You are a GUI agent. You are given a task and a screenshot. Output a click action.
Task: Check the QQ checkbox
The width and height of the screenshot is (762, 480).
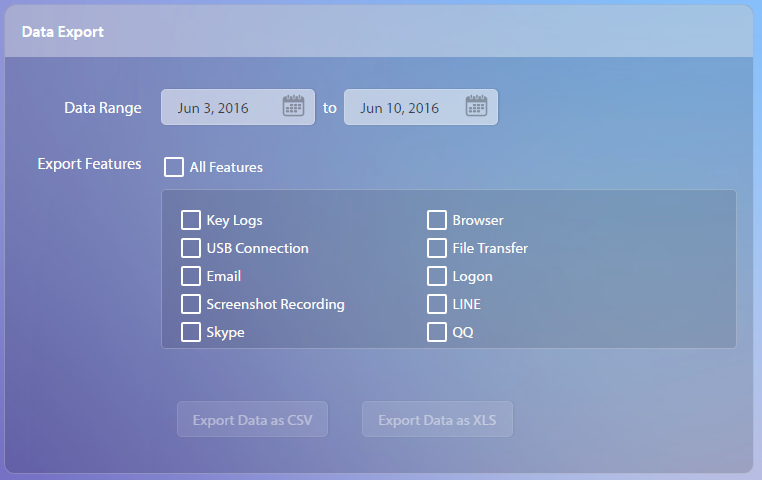coord(437,332)
